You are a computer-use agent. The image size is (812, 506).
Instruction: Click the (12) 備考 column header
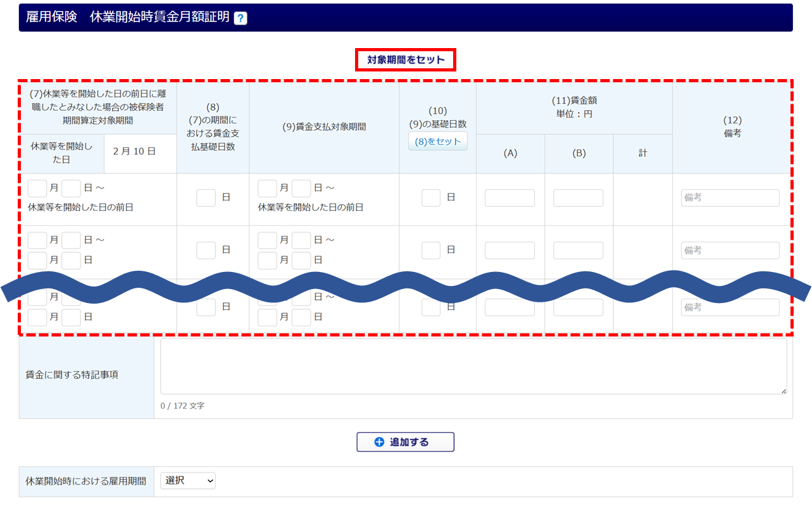732,127
